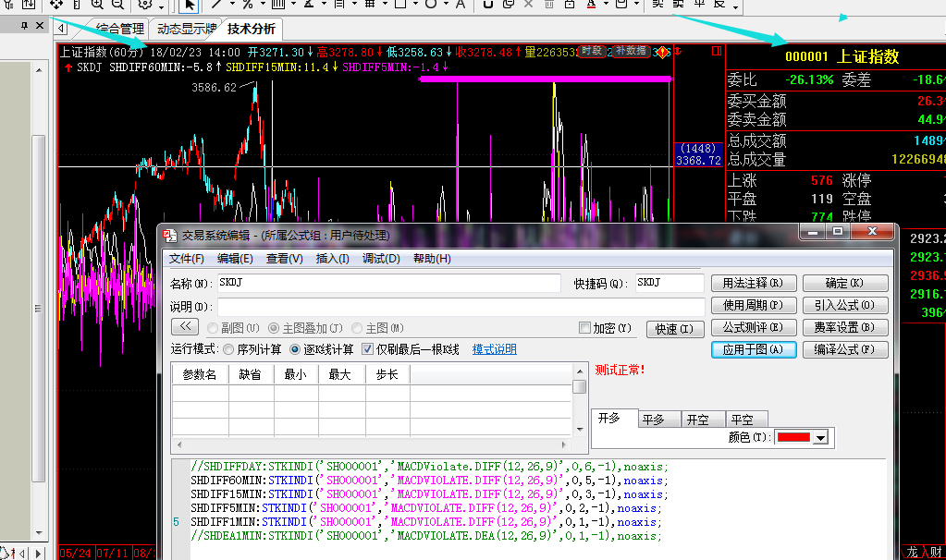Image resolution: width=946 pixels, height=560 pixels.
Task: Expand the circle tool dropdown arrow
Action: [x=446, y=5]
